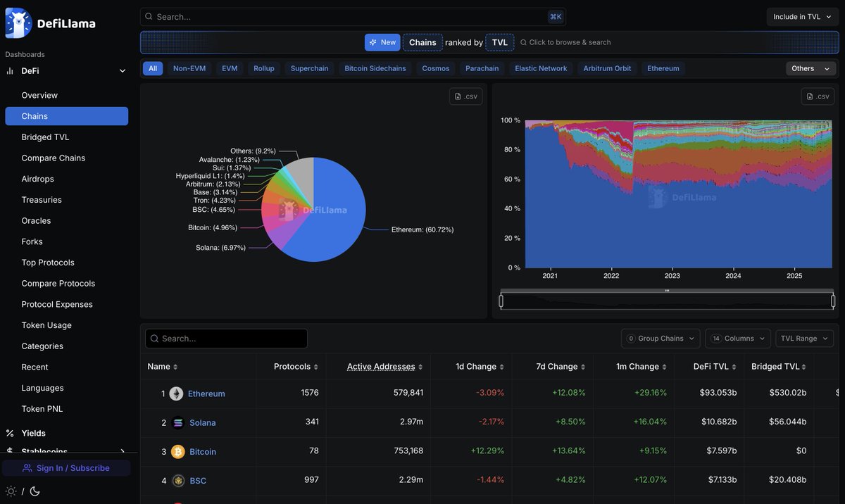Screen dimensions: 845x504
Task: Open the Columns selector dropdown
Action: click(737, 339)
